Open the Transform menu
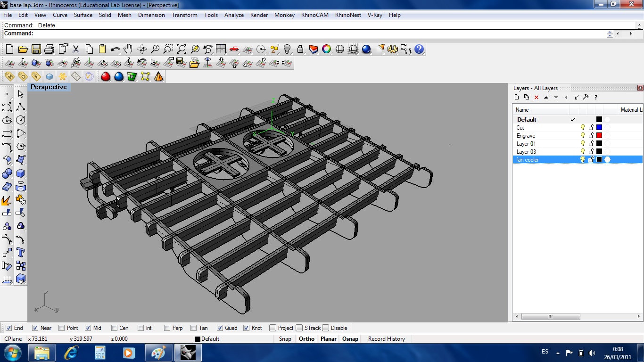The image size is (644, 362). point(184,15)
